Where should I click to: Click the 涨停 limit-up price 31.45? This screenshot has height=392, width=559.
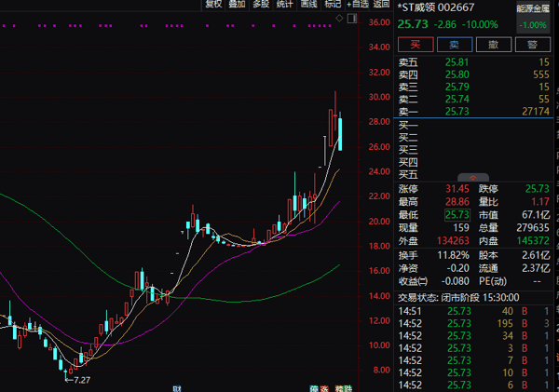pyautogui.click(x=457, y=189)
